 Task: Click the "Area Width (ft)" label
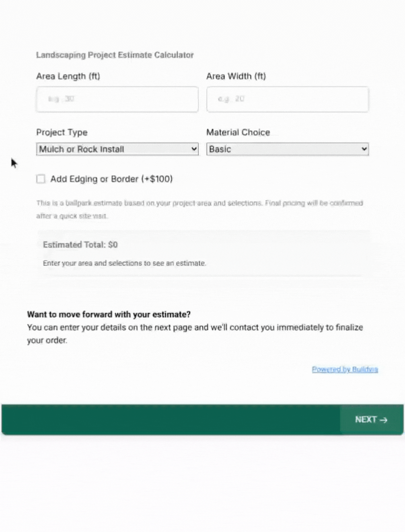[236, 76]
